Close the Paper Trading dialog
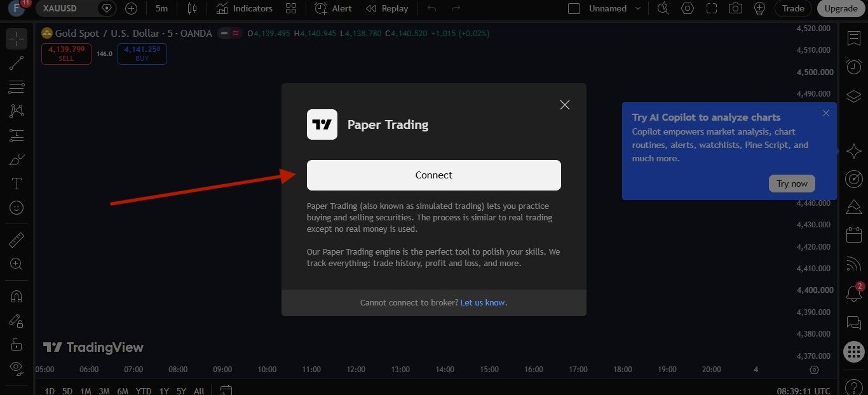Viewport: 868px width, 395px height. point(565,105)
